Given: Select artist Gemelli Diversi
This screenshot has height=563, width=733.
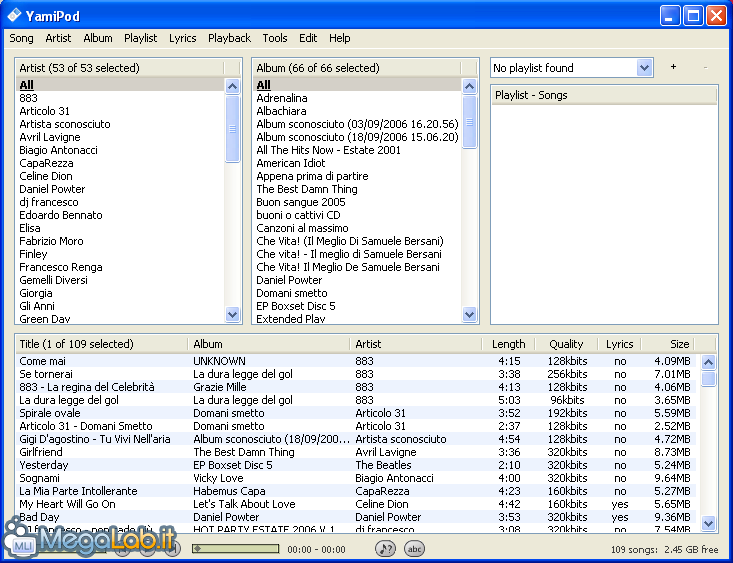Looking at the screenshot, I should pyautogui.click(x=121, y=280).
